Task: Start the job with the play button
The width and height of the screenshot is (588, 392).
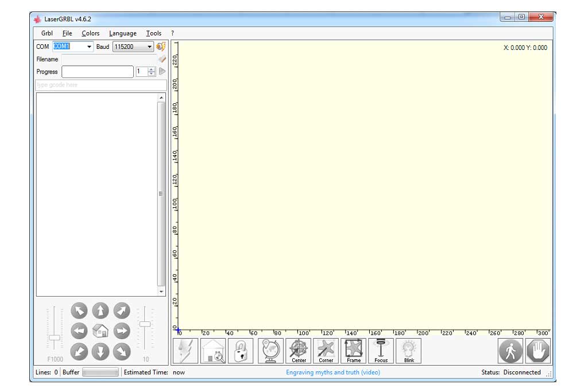Action: click(162, 71)
